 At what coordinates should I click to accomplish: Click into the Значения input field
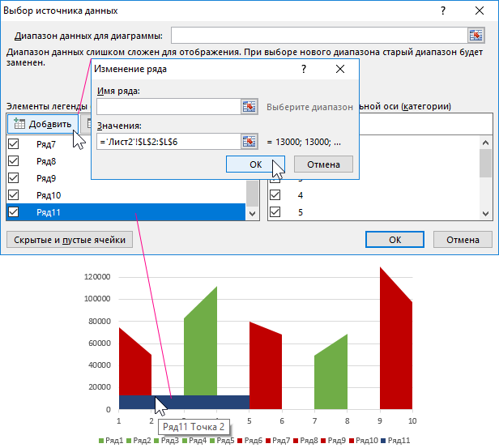point(166,142)
